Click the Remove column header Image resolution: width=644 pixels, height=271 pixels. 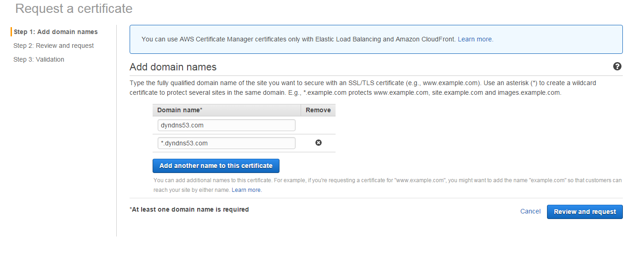click(x=318, y=110)
